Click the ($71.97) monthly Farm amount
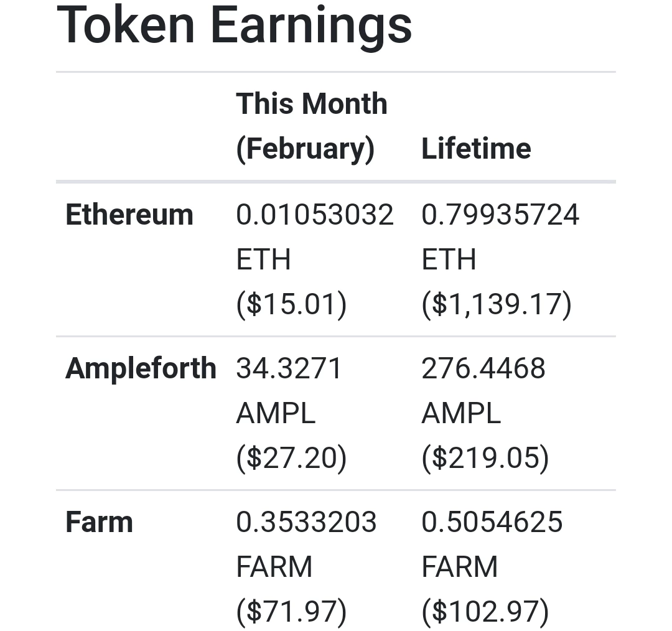This screenshot has width=672, height=631. (291, 611)
